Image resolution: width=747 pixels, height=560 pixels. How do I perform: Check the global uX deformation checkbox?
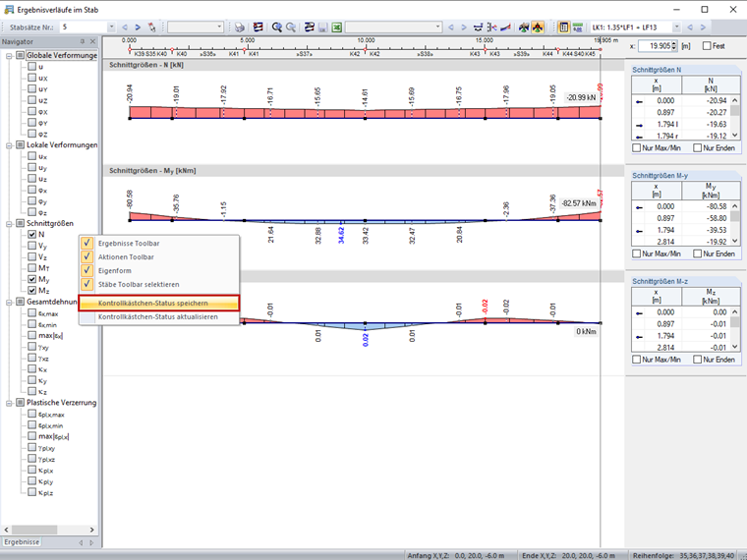(x=31, y=78)
